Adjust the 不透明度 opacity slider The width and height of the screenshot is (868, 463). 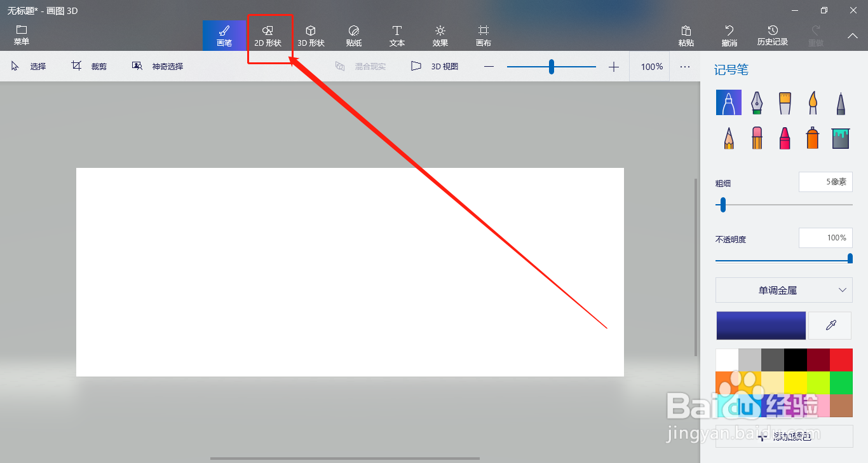coord(784,259)
